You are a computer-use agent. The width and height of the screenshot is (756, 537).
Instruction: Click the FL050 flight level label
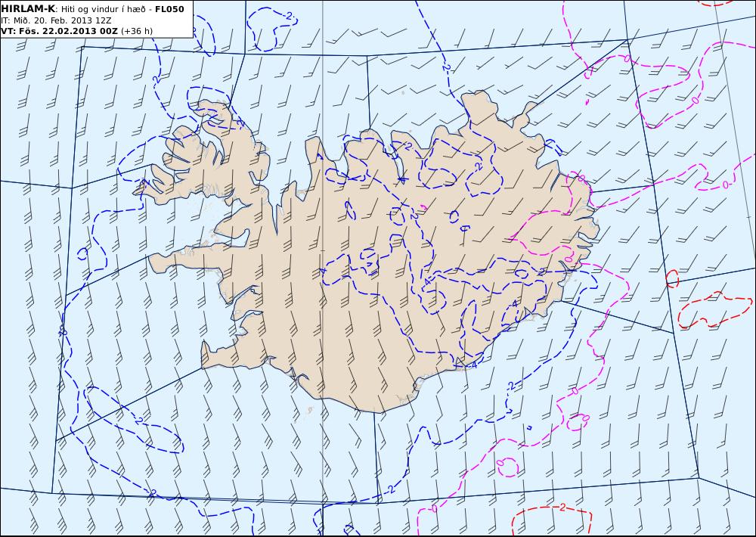pos(169,8)
